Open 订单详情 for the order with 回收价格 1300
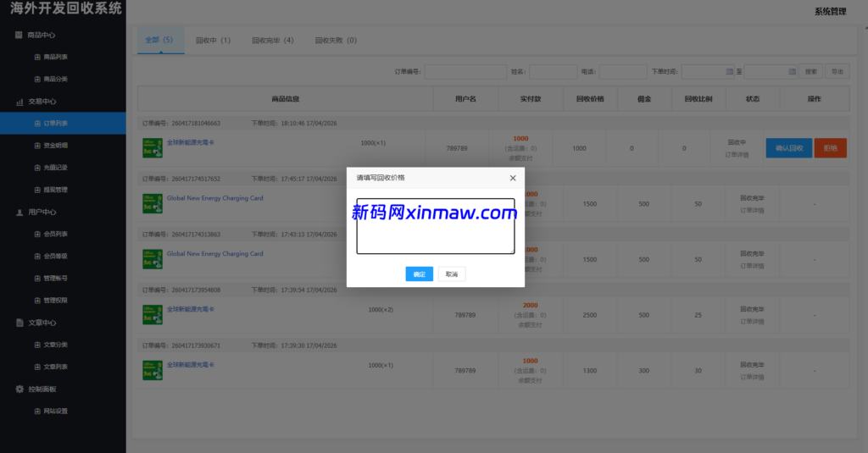This screenshot has width=868, height=453. [752, 378]
